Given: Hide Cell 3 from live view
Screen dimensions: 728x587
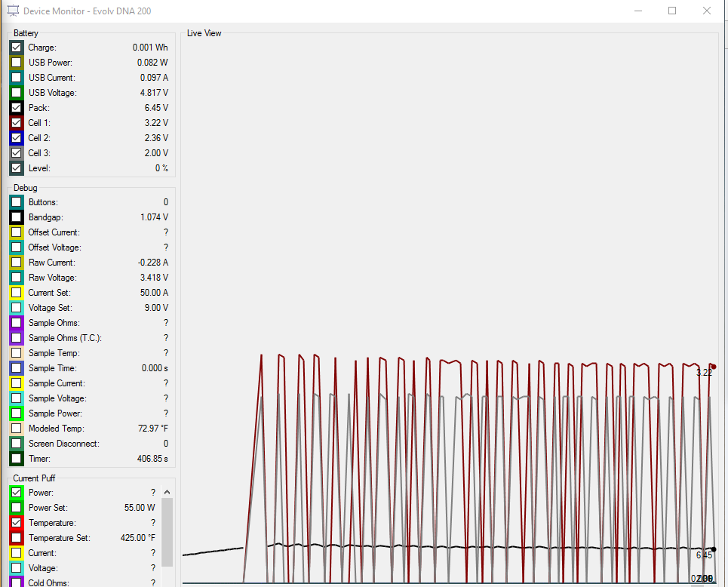Looking at the screenshot, I should pyautogui.click(x=17, y=153).
